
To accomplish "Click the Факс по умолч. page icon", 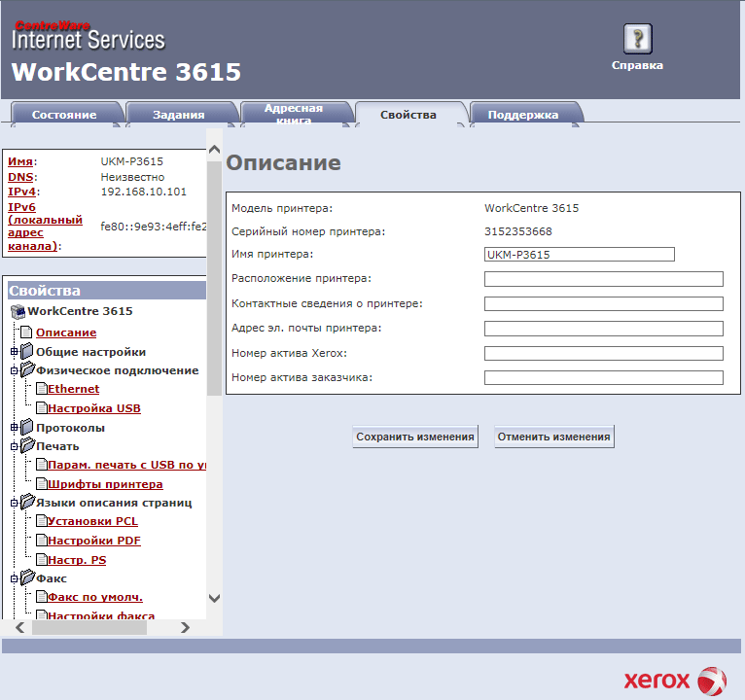I will point(42,597).
